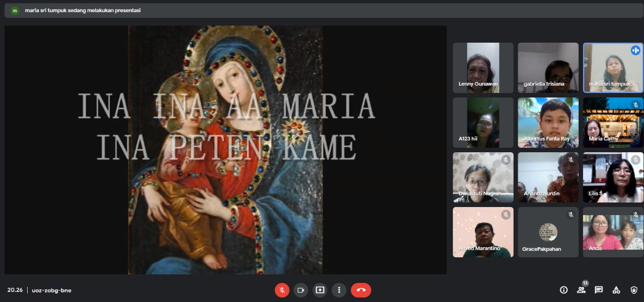
Task: Select gabriella trisiana's video tile
Action: click(548, 68)
